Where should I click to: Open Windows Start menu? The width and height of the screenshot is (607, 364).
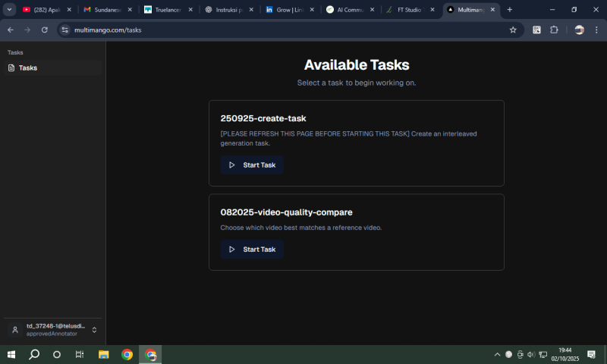[x=11, y=354]
